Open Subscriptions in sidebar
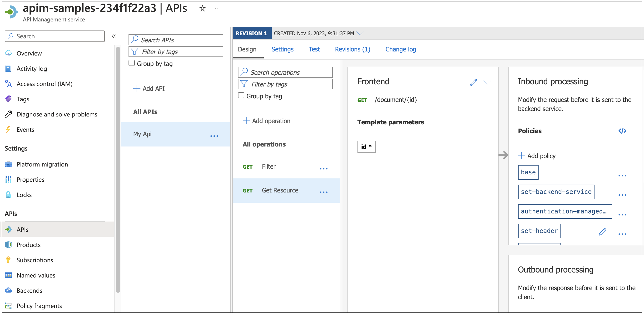644x313 pixels. pyautogui.click(x=35, y=260)
